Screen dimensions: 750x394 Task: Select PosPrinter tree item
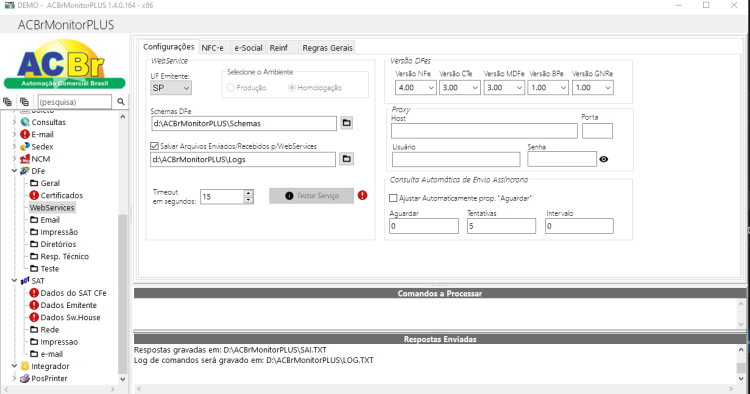point(44,378)
